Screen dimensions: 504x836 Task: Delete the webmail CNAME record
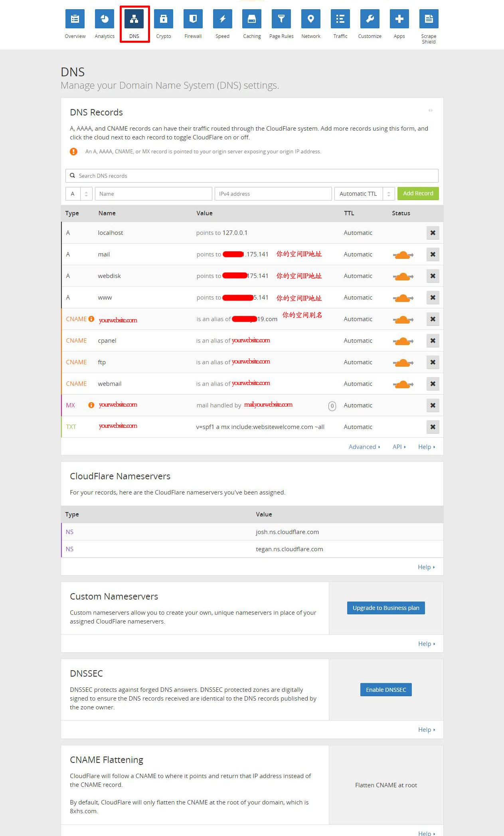[x=433, y=384]
